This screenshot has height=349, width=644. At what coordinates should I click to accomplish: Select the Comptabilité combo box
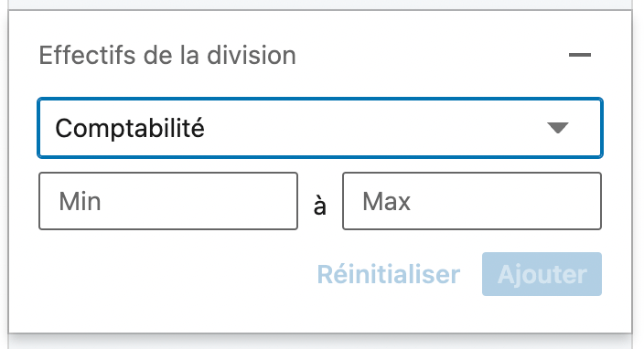coord(320,128)
